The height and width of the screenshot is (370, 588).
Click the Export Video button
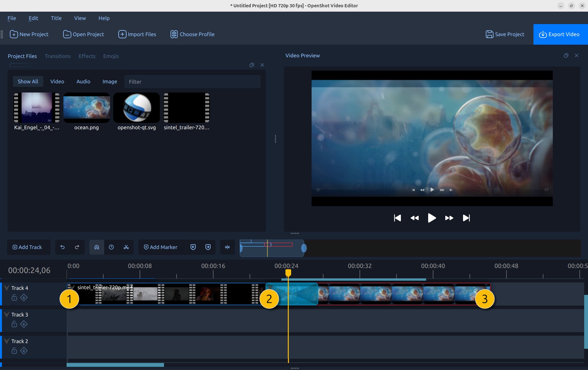pyautogui.click(x=559, y=34)
